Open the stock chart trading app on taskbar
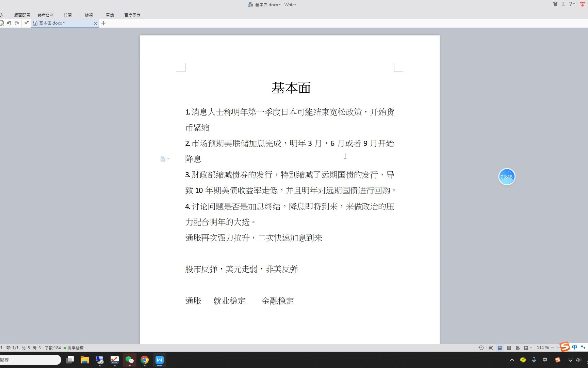This screenshot has width=588, height=368. pyautogui.click(x=115, y=360)
